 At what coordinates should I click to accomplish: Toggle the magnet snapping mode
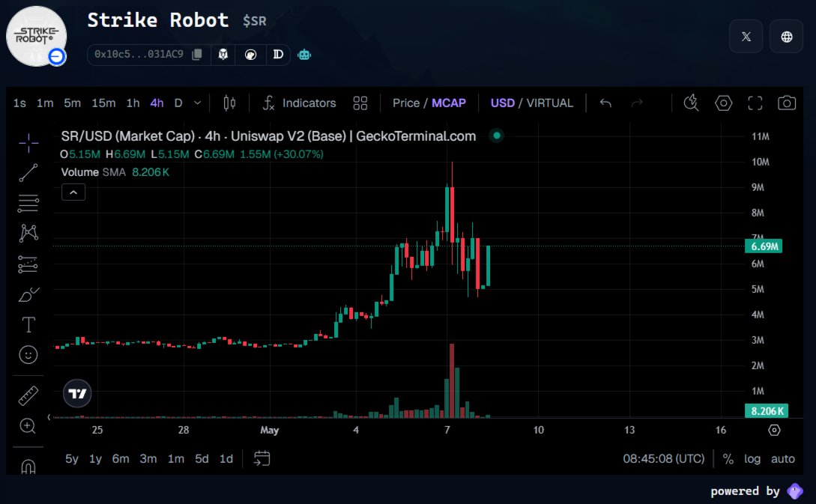[28, 466]
